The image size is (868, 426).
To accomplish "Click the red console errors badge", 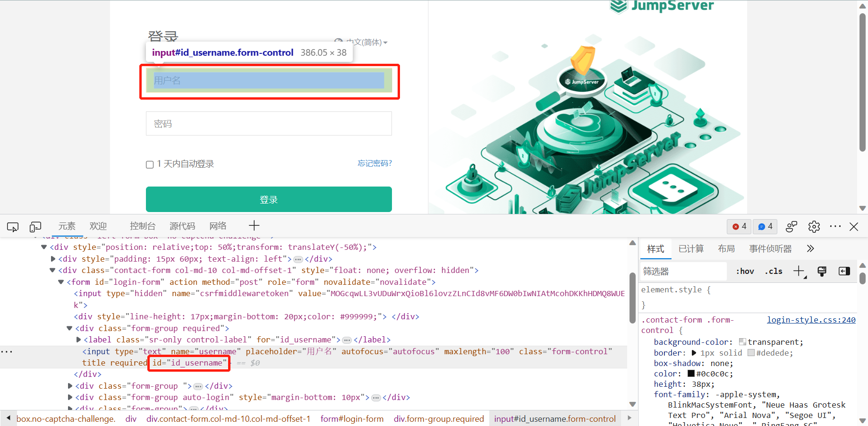I will coord(739,227).
